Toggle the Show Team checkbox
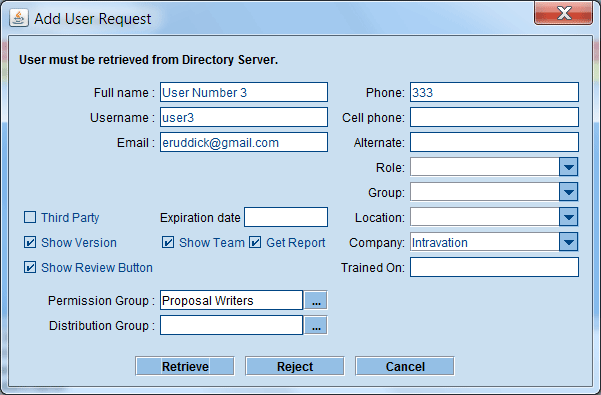 [168, 243]
